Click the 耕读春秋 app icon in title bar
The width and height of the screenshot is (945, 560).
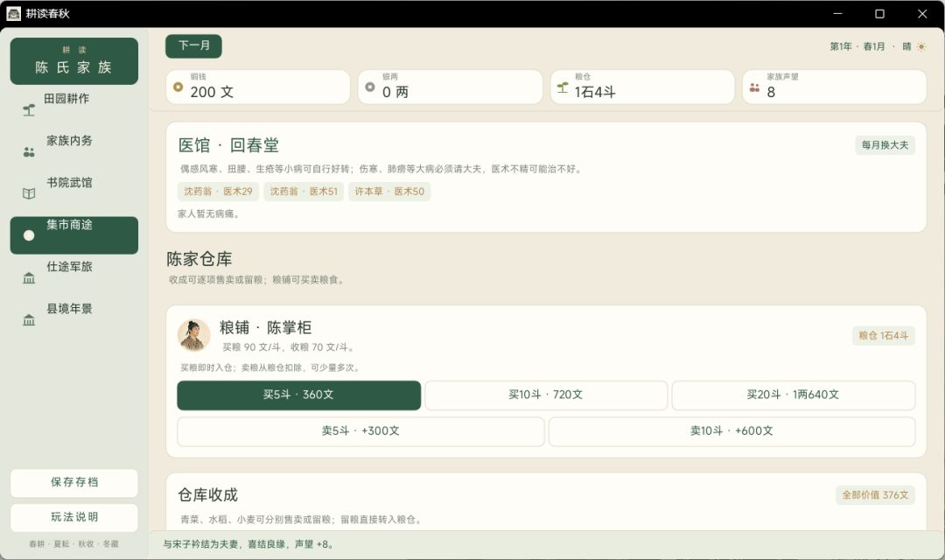click(13, 13)
